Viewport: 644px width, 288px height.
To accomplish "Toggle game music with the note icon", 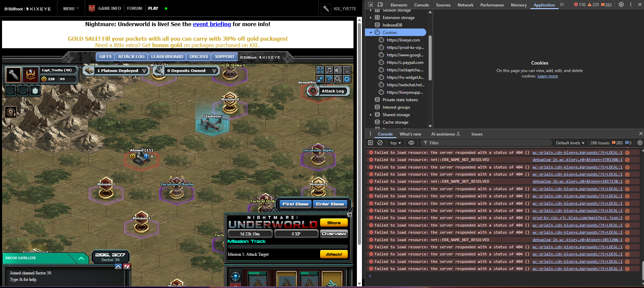I will (329, 70).
